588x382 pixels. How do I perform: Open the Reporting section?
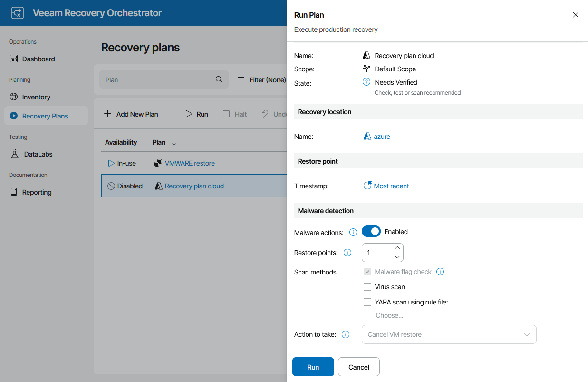36,192
